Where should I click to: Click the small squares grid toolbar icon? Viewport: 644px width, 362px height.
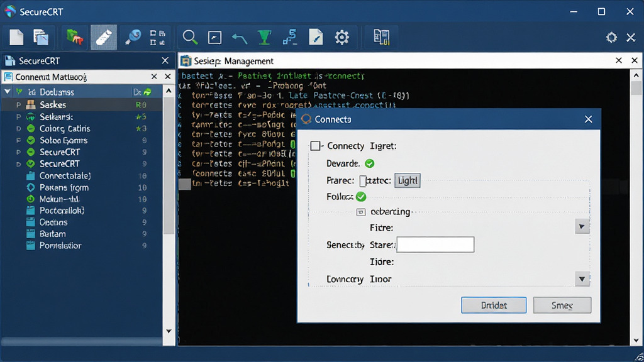point(158,37)
